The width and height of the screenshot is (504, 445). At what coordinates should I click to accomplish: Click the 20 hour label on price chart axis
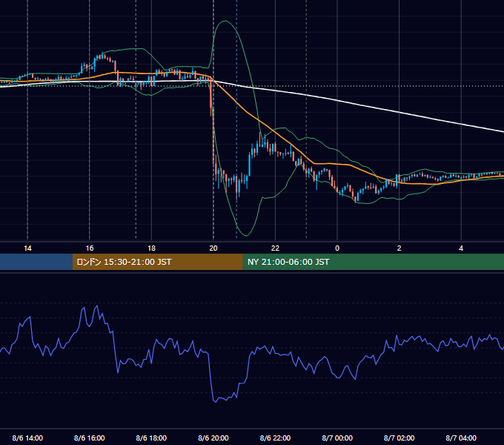pyautogui.click(x=213, y=248)
